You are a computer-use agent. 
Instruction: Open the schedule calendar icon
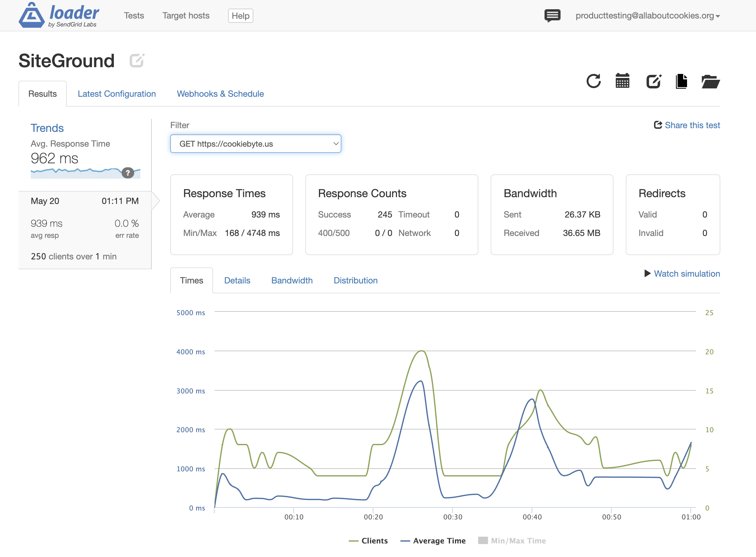622,81
